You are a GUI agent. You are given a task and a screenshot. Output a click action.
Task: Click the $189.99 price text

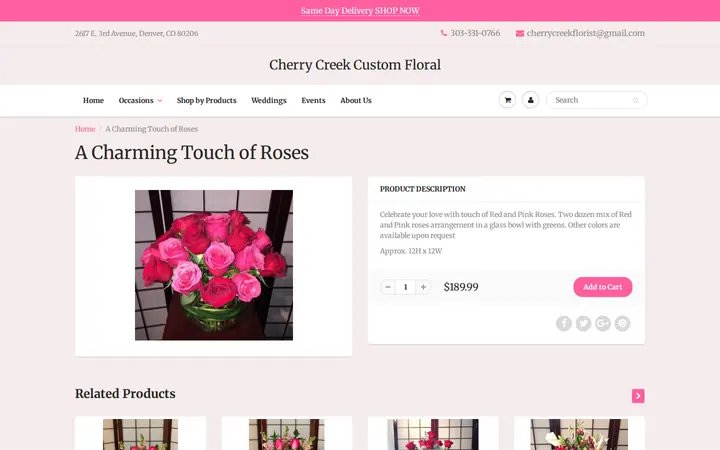click(461, 287)
